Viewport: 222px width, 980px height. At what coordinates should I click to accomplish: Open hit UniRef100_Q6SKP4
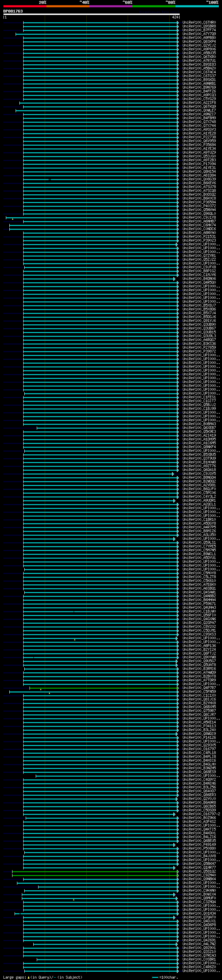(x=199, y=41)
